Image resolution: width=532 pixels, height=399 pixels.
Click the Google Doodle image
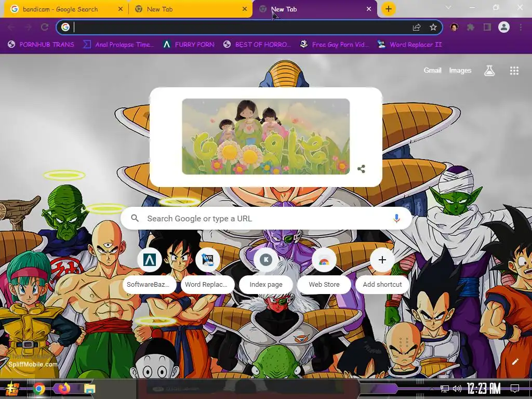pos(265,137)
